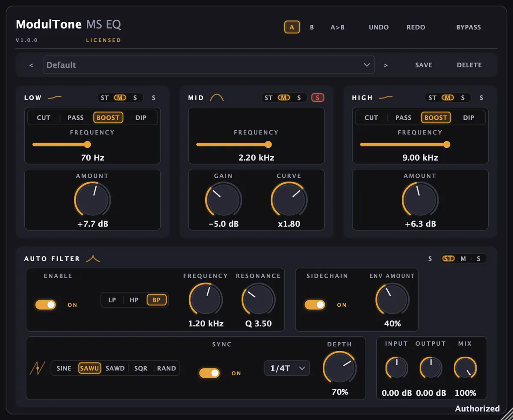Select preset slot B

tap(312, 27)
